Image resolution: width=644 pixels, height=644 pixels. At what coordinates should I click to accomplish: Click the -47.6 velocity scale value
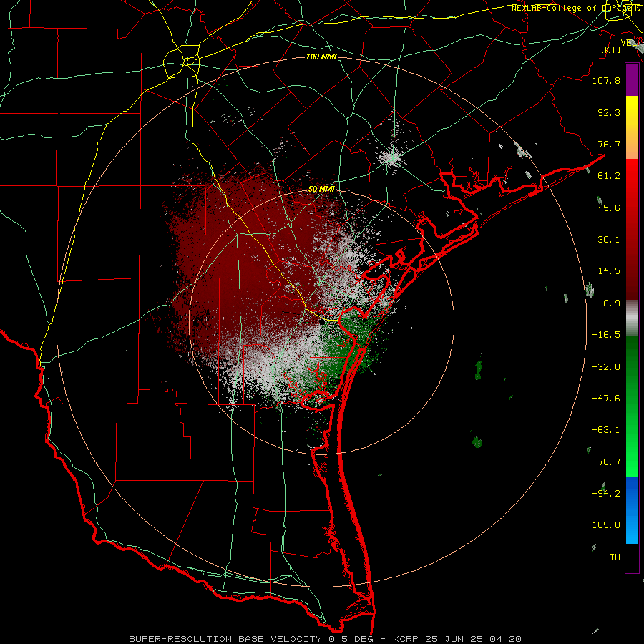point(606,399)
